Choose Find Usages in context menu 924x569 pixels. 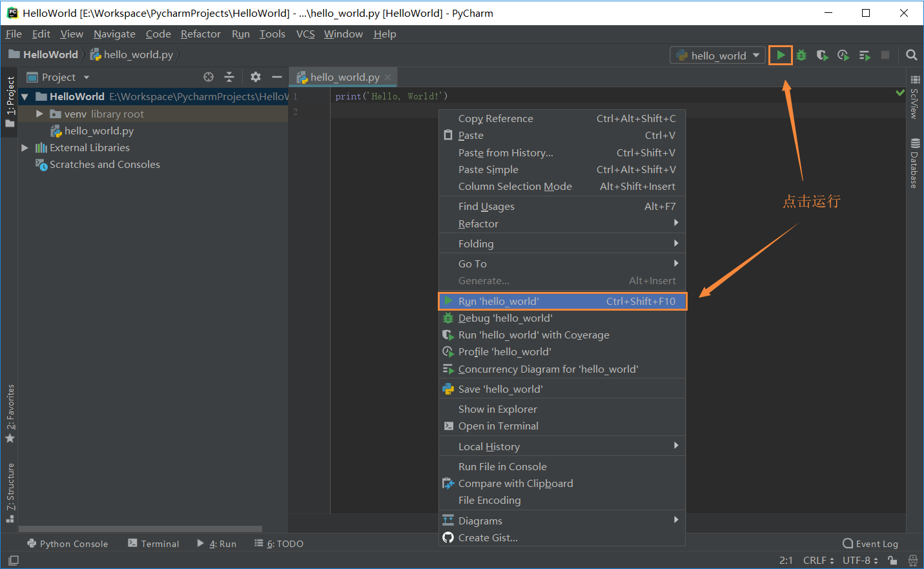[x=562, y=206]
